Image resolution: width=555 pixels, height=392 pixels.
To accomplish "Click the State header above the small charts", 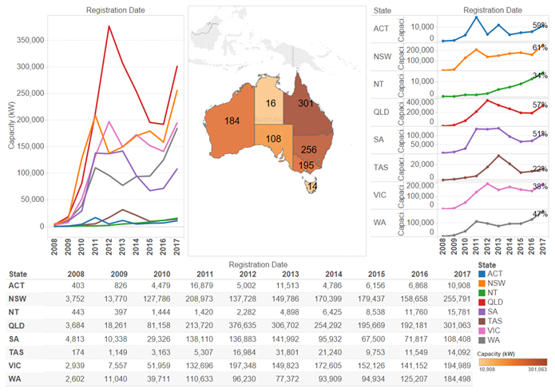I will coord(383,10).
